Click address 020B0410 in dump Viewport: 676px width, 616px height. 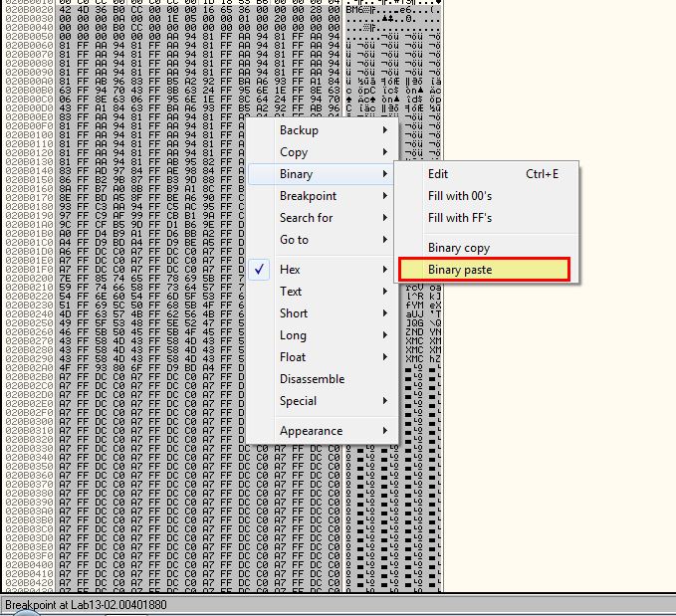[x=29, y=574]
